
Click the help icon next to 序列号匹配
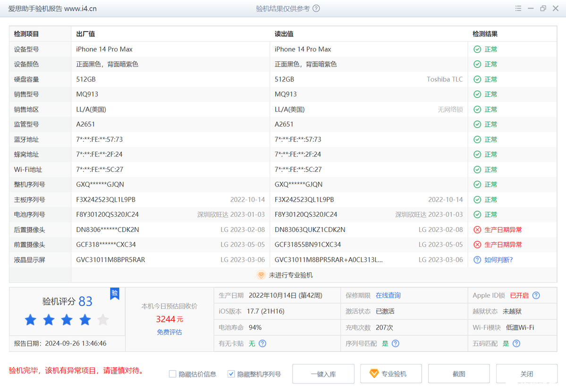396,343
